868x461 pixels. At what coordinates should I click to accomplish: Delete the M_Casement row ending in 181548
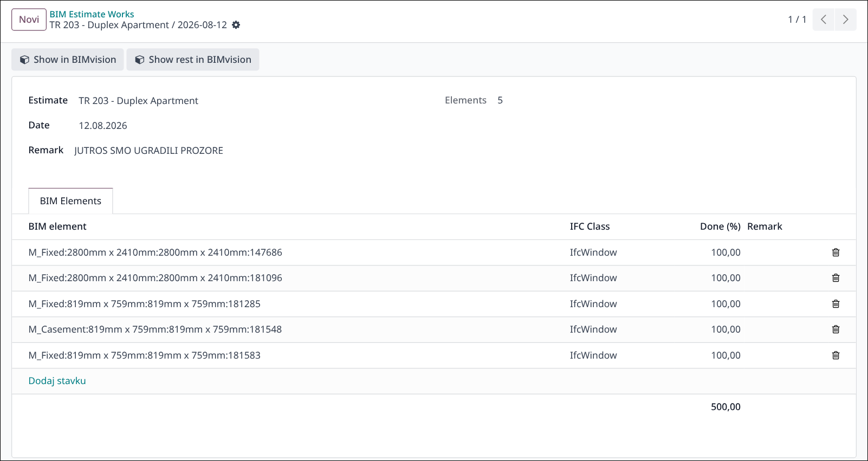coord(835,329)
